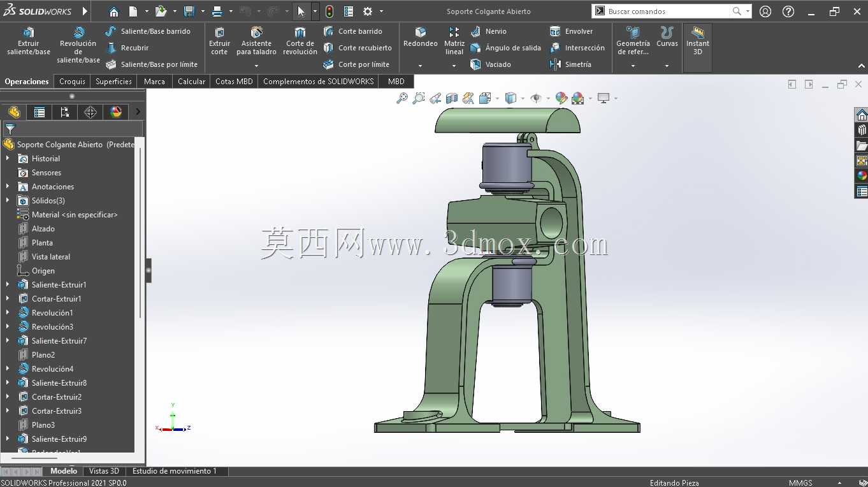868x487 pixels.
Task: Open the section view tool
Action: coord(452,98)
